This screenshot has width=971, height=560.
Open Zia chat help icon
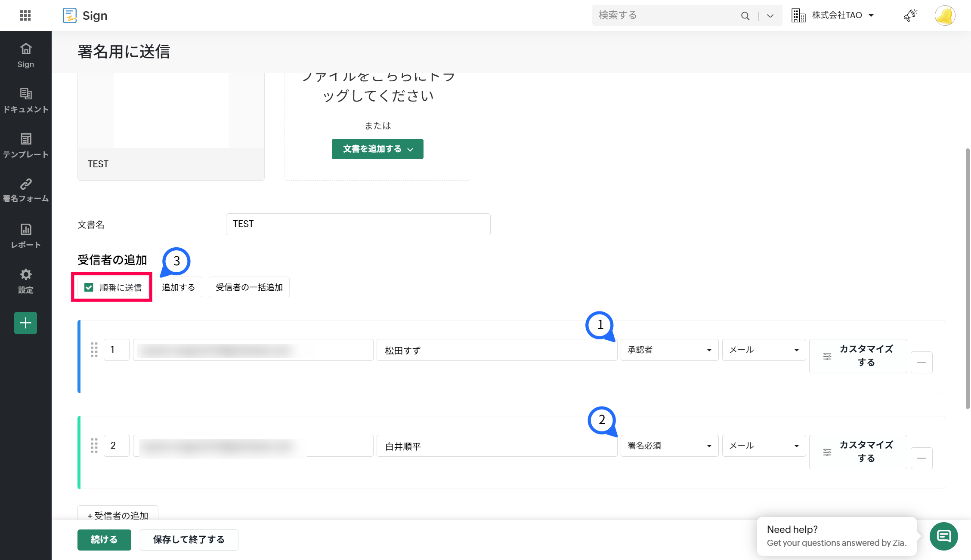click(943, 536)
